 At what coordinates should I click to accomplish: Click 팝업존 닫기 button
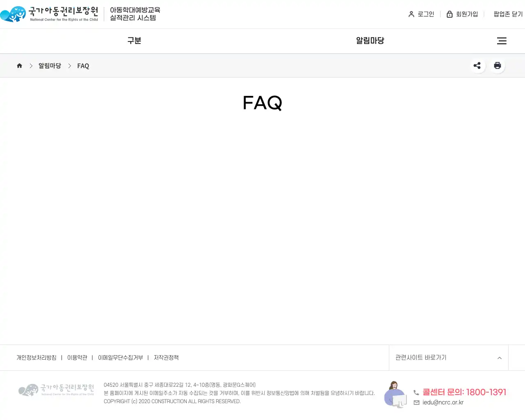[508, 14]
